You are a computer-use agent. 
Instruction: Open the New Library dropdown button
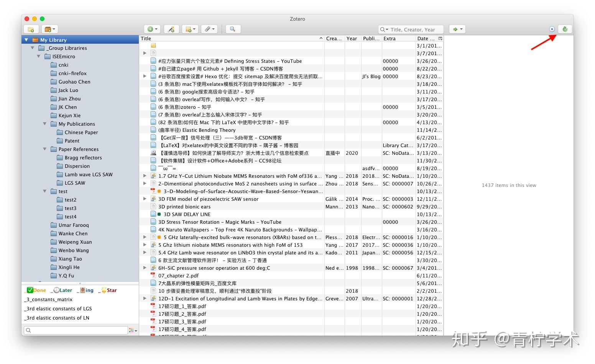50,29
